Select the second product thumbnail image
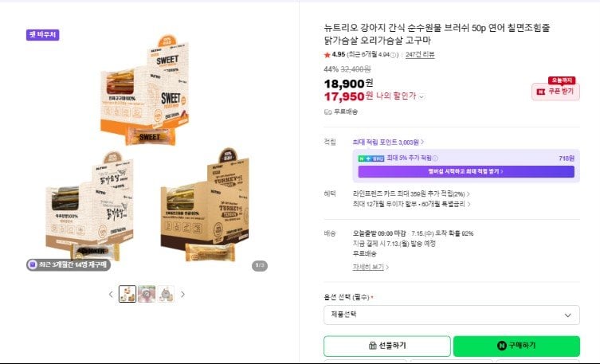Viewport: 600px width, 364px height. coord(147,294)
